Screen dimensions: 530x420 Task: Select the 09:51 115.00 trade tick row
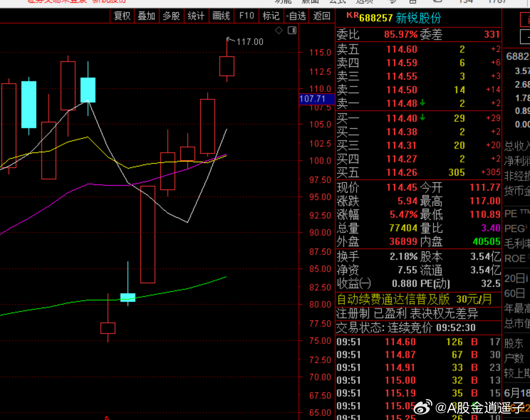coord(418,381)
